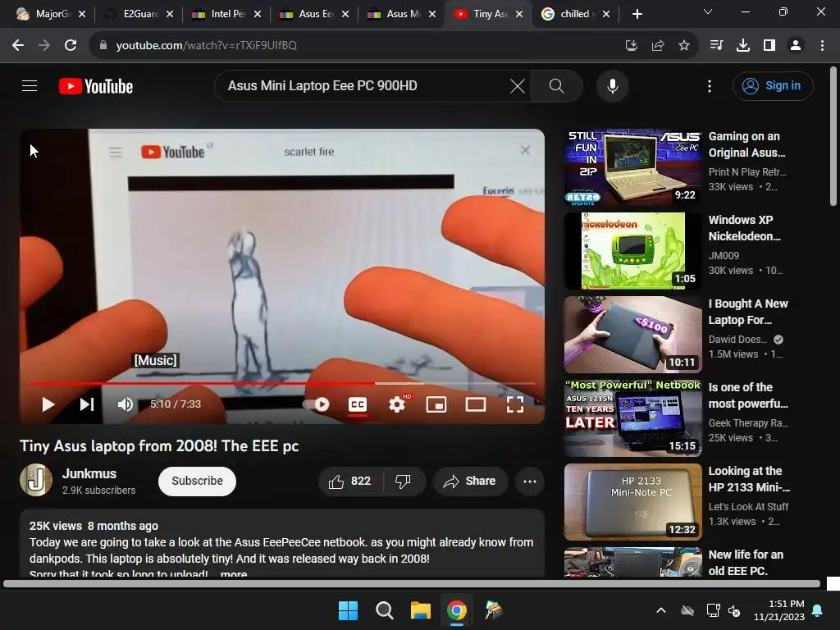Click the magnifier search button

557,85
